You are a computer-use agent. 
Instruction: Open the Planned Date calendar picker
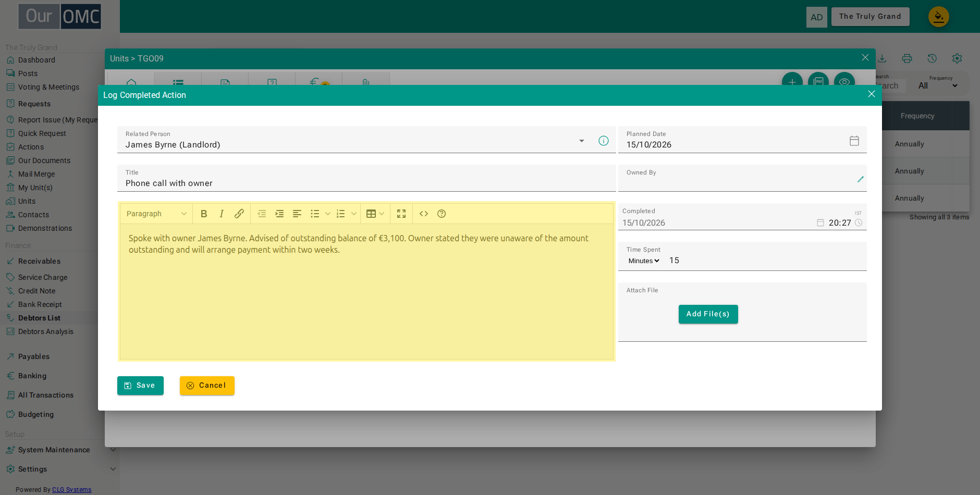coord(854,141)
